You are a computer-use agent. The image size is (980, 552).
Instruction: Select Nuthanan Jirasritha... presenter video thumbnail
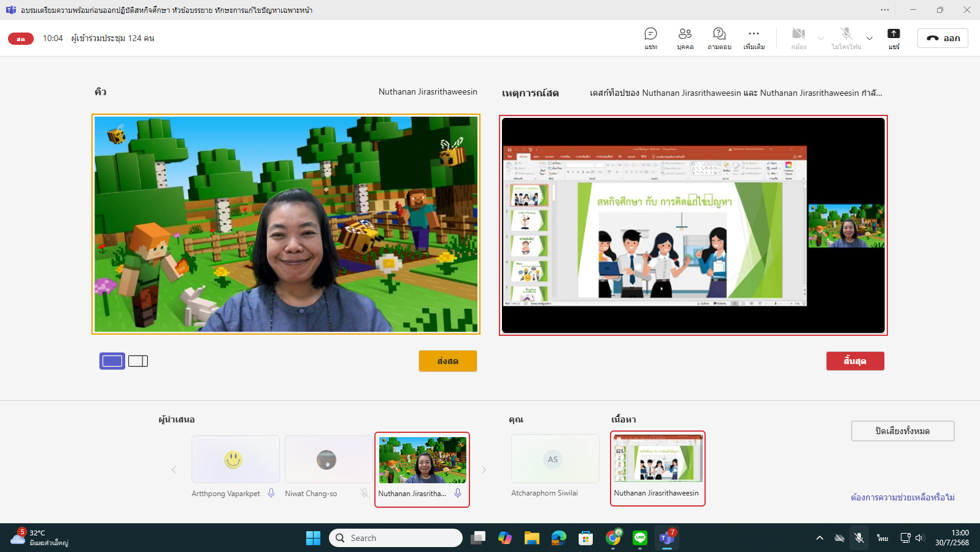click(x=422, y=460)
